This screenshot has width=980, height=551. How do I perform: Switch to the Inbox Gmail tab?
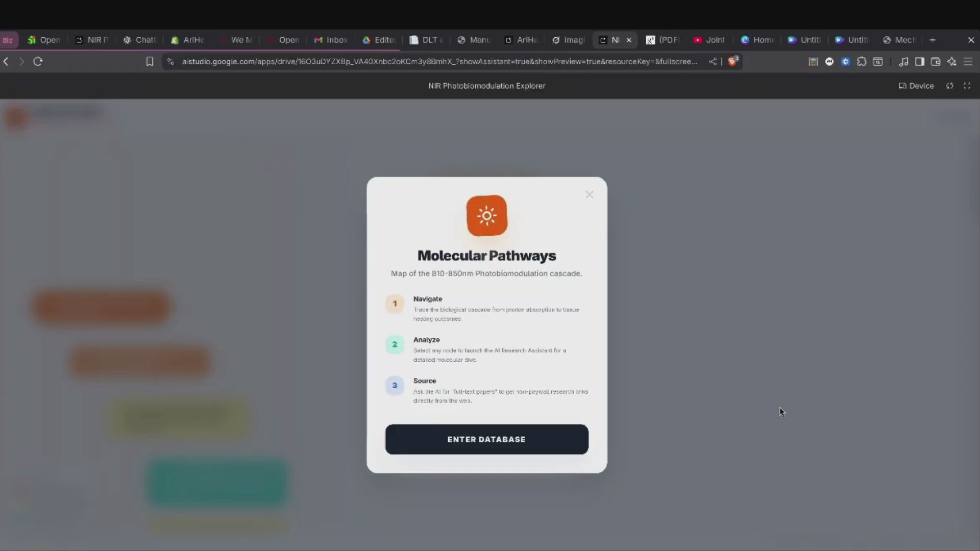[331, 40]
